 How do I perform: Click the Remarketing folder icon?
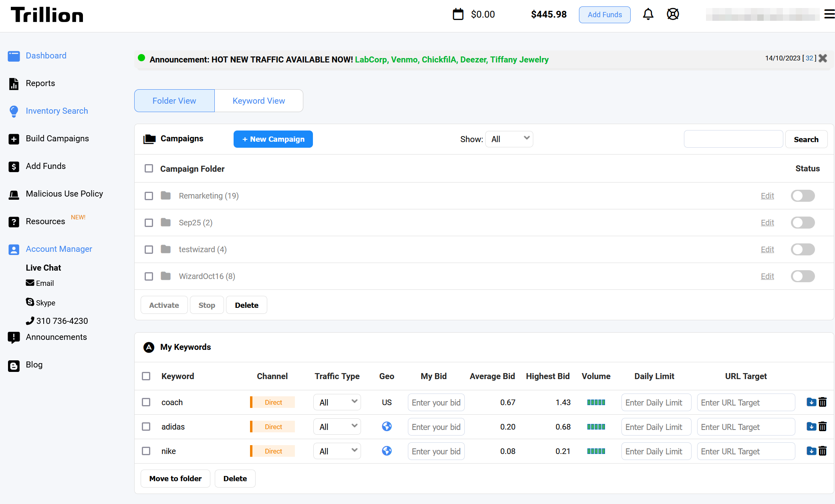click(165, 196)
